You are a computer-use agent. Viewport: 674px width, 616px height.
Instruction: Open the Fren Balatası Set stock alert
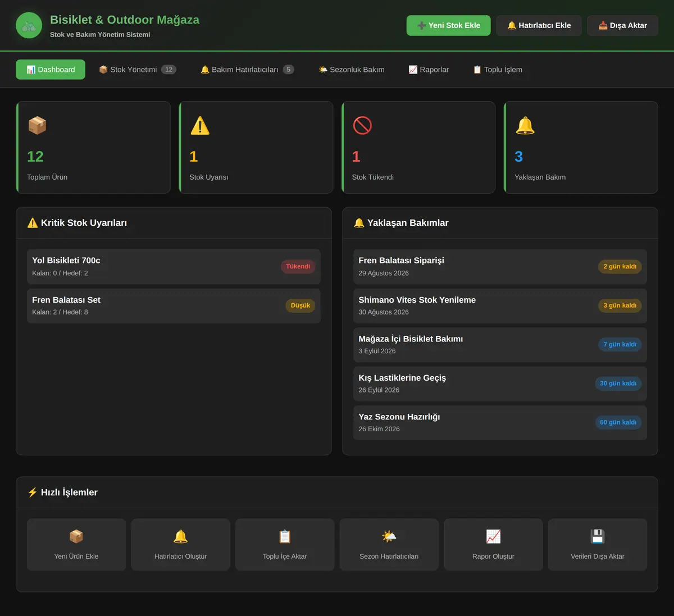point(174,305)
